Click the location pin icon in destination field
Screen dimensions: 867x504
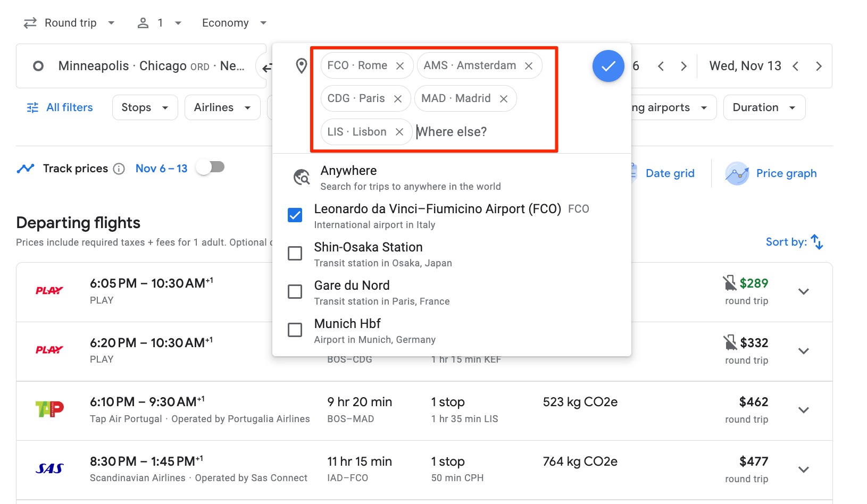point(302,65)
